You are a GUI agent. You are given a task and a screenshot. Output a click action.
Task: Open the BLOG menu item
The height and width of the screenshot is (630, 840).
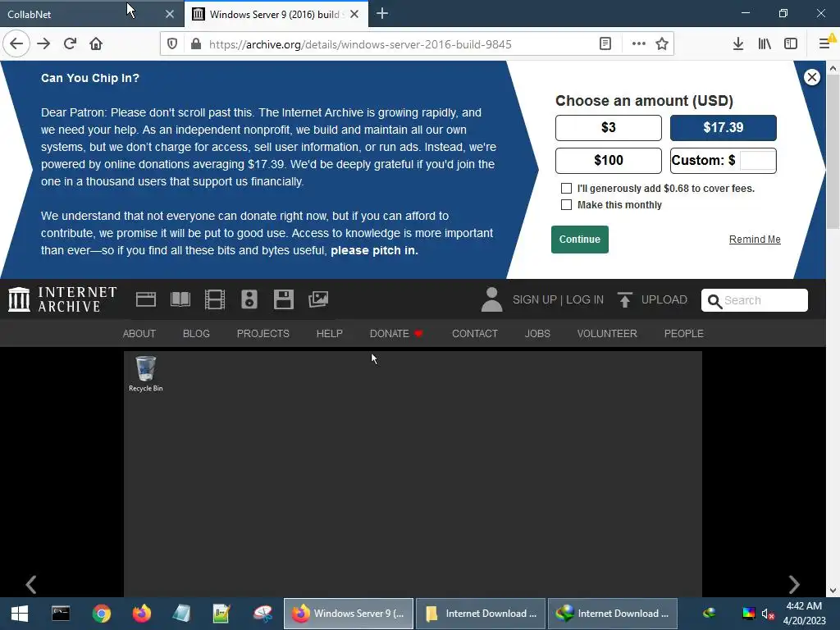click(196, 333)
